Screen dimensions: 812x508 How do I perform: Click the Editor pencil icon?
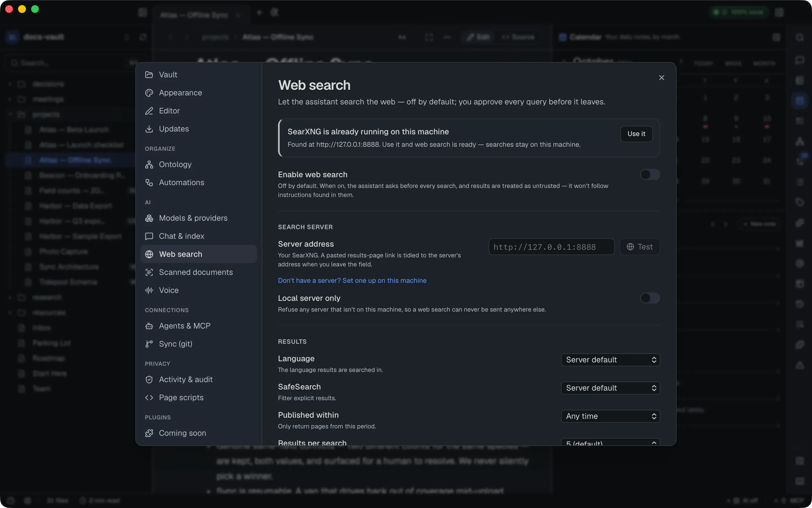click(149, 111)
